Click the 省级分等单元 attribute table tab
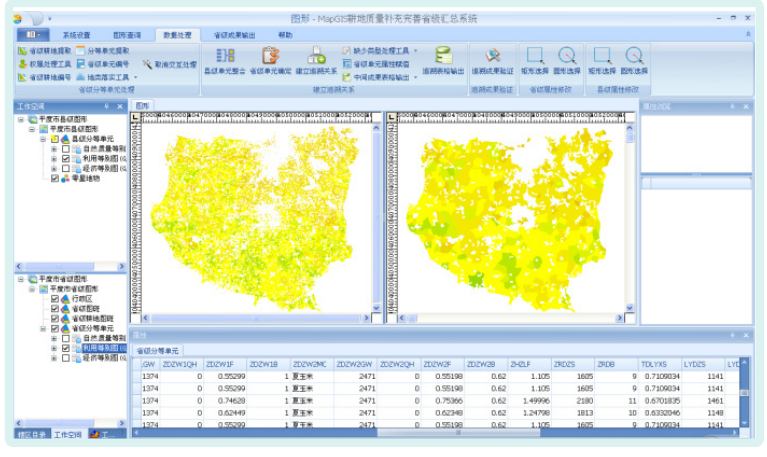767x457 pixels. pos(158,351)
